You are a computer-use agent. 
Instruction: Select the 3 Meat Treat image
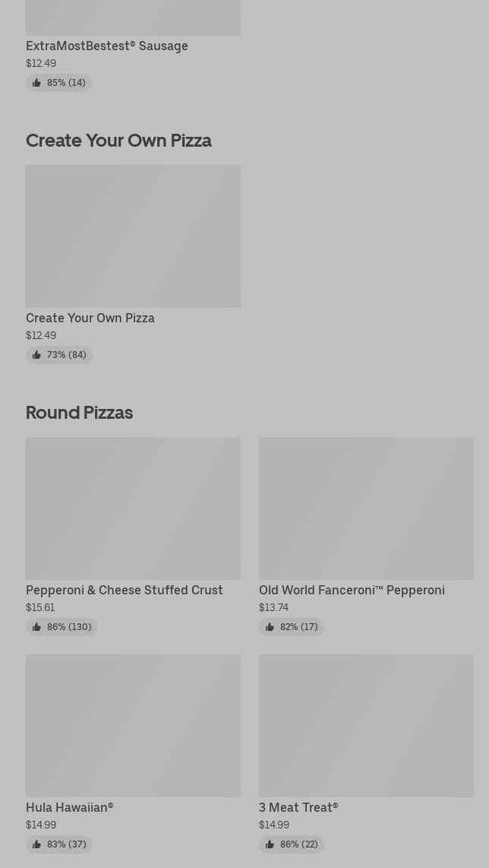click(366, 726)
